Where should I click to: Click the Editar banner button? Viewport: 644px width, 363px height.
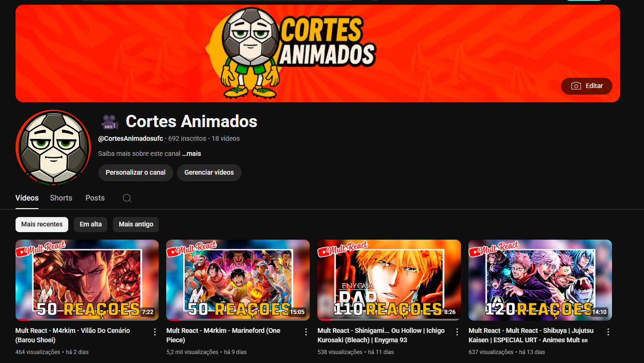(x=587, y=86)
